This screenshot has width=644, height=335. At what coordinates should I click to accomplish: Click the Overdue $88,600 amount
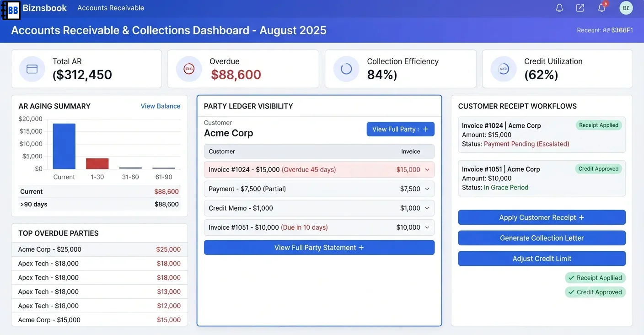click(x=236, y=75)
